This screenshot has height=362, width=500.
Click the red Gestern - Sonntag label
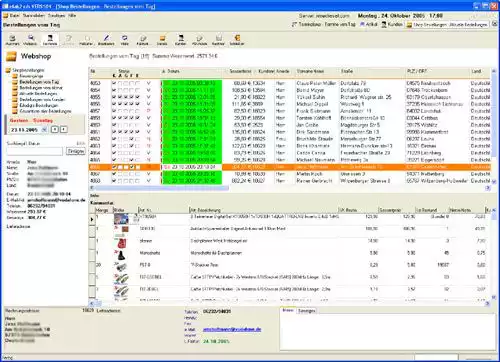31,120
